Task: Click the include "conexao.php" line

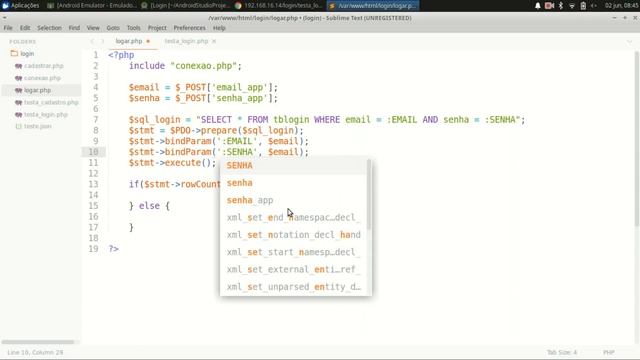Action: [x=185, y=66]
